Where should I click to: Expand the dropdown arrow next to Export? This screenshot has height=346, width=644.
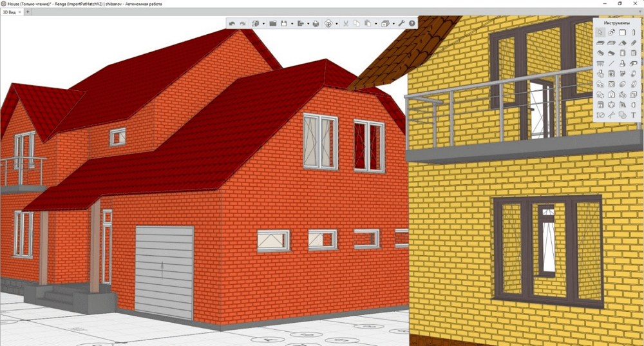(307, 24)
